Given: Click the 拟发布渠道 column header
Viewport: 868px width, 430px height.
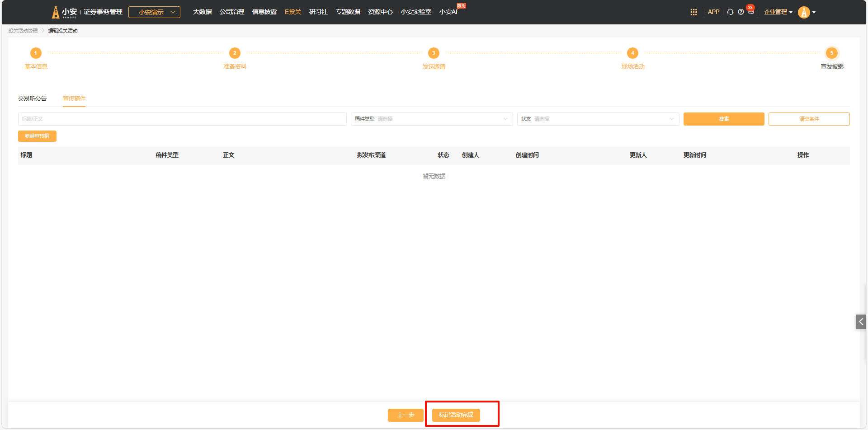Looking at the screenshot, I should pos(371,155).
